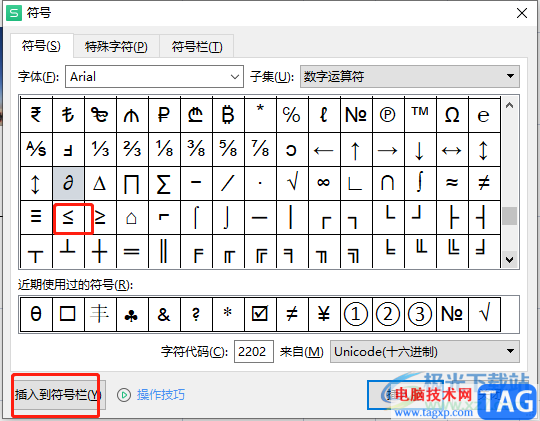Select the house ⌂ symbol
This screenshot has height=421, width=540.
pos(132,217)
